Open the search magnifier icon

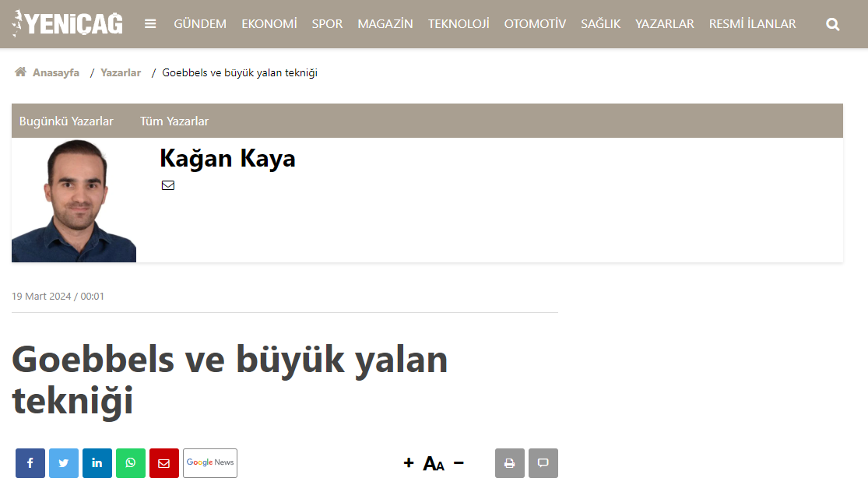[x=832, y=24]
